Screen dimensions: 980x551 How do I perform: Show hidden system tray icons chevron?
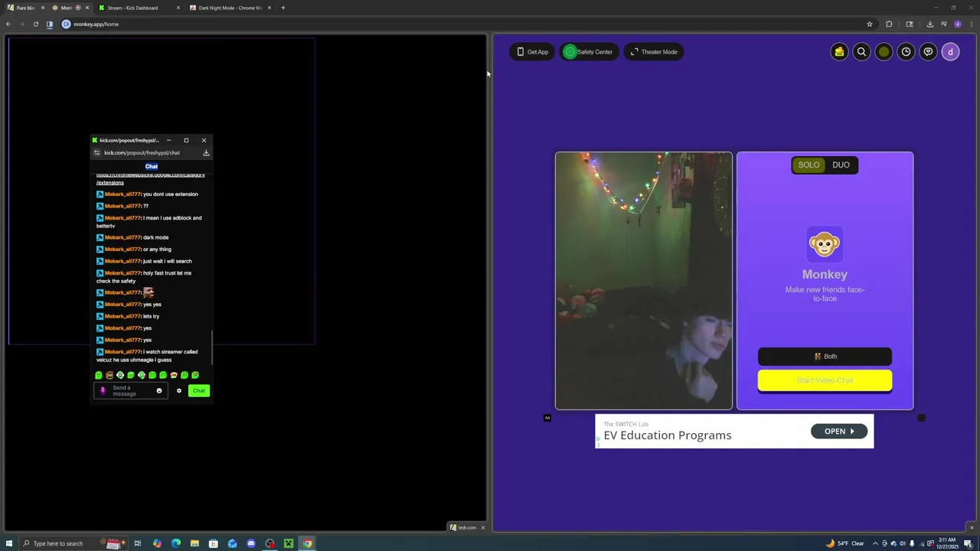point(875,543)
